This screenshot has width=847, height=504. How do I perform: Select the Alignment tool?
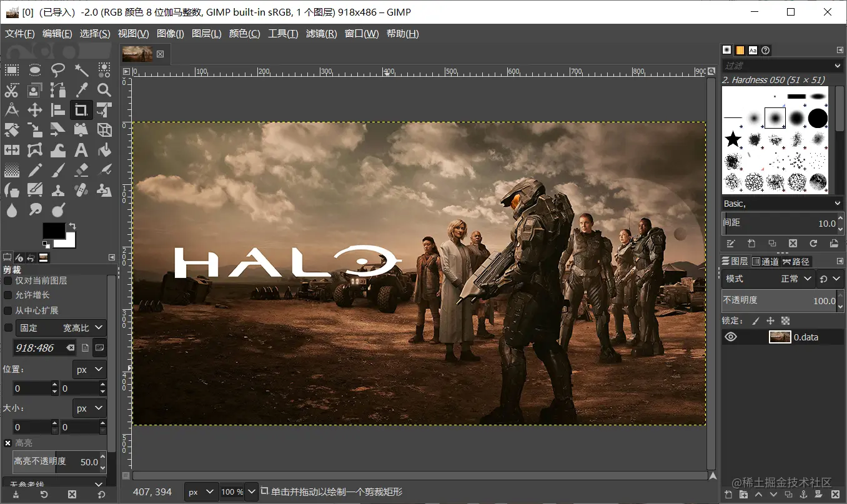[58, 111]
